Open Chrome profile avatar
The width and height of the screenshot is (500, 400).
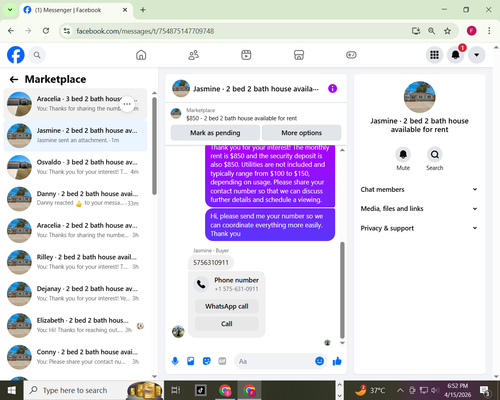471,31
